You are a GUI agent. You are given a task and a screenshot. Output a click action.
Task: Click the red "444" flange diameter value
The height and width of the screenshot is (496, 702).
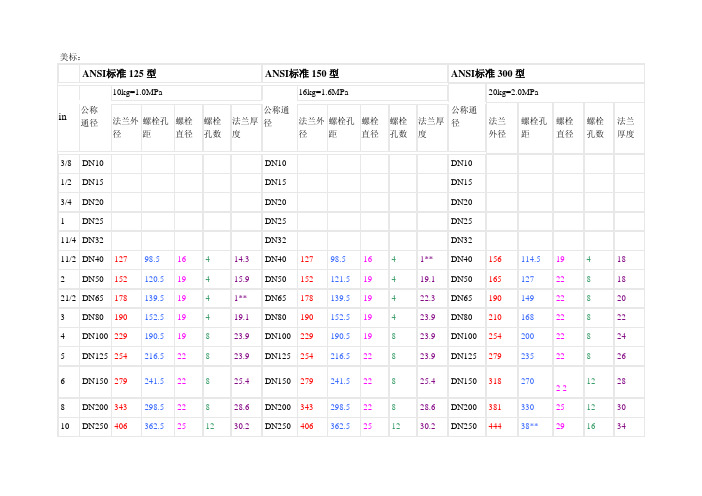click(x=495, y=426)
